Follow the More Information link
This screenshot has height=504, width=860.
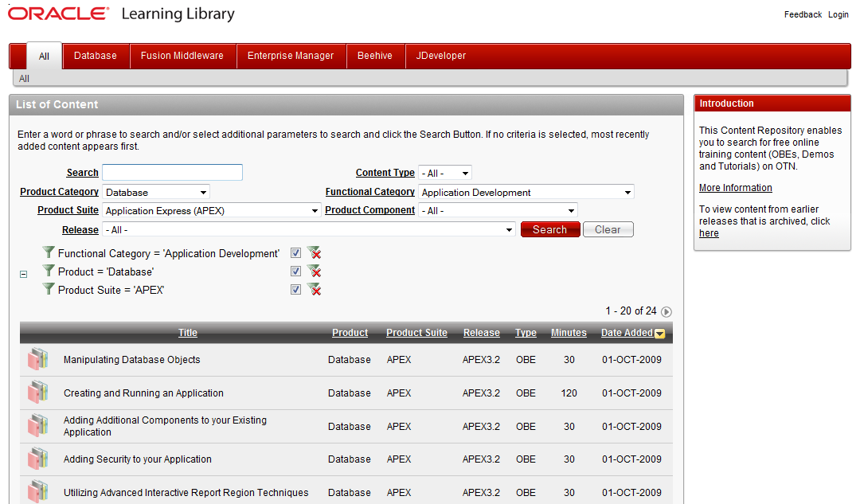tap(735, 187)
